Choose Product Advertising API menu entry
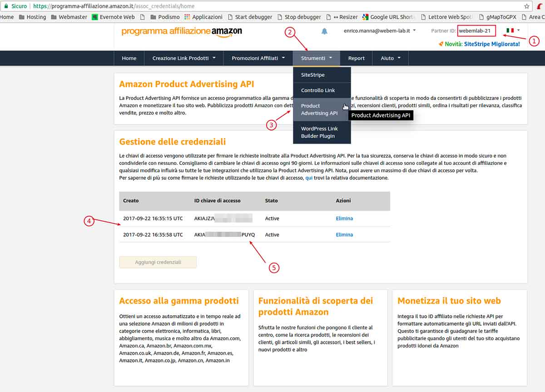This screenshot has width=545, height=392. pyautogui.click(x=322, y=109)
